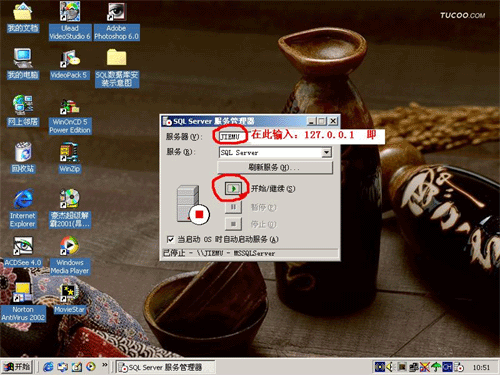Click SQL Server 服务管理器 taskbar button
500x375 pixels.
click(x=166, y=367)
